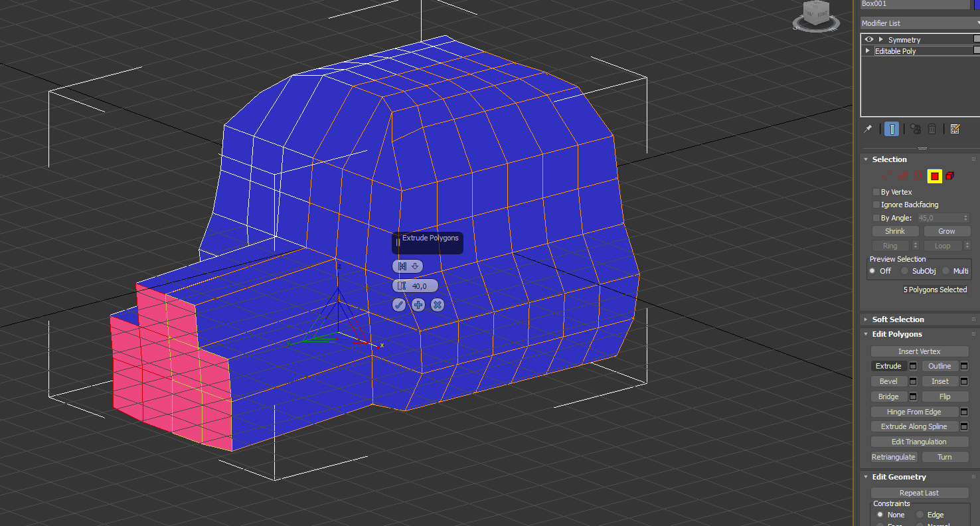Select Edge constraint radio
980x526 pixels.
(x=920, y=515)
